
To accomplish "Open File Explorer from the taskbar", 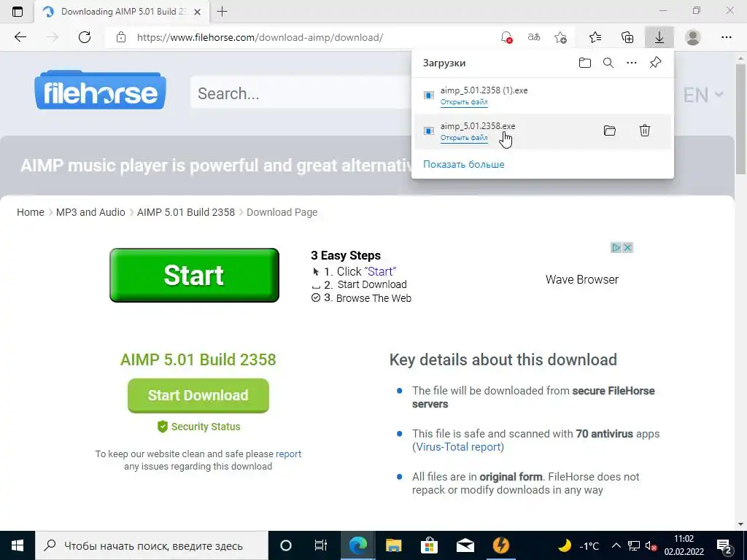I will click(x=393, y=545).
